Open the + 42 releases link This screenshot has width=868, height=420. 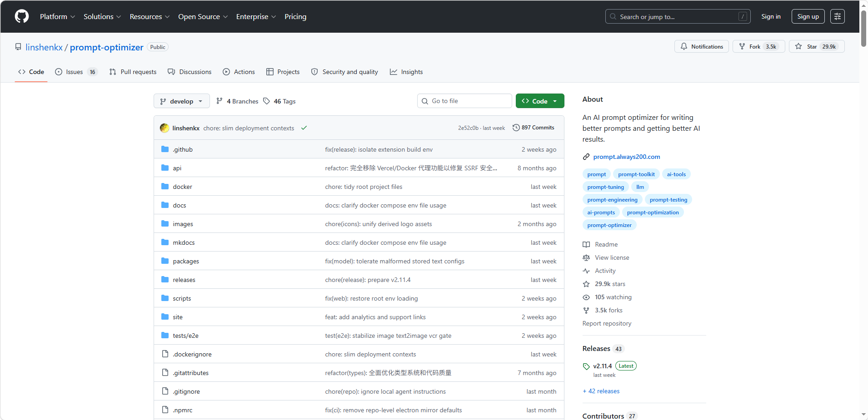pos(601,391)
